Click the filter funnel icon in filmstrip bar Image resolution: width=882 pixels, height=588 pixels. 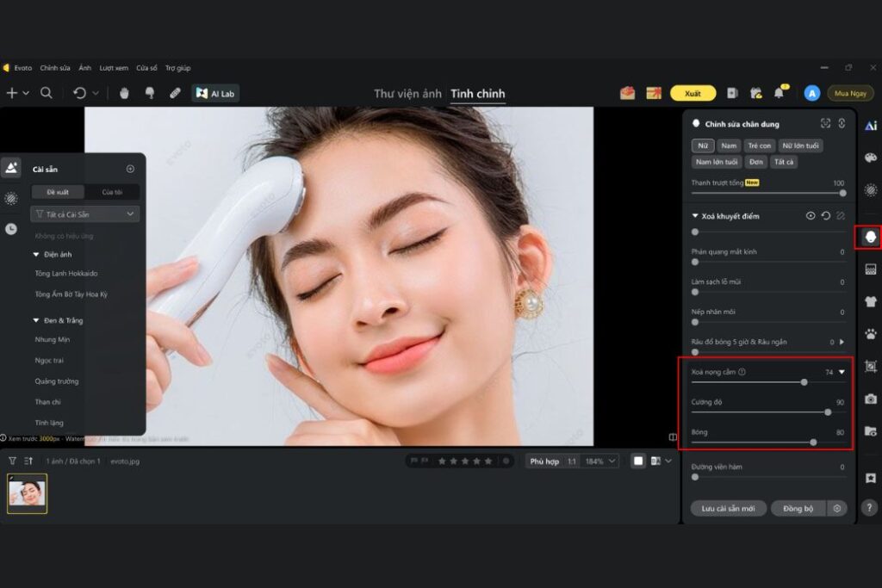[x=12, y=461]
